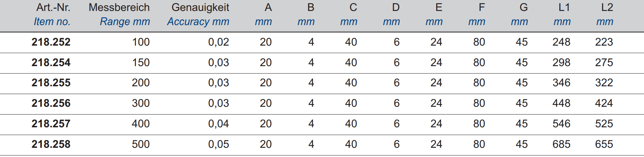Screen dimensions: 644x157
Task: Click the Genauigkeit column header
Action: point(200,7)
